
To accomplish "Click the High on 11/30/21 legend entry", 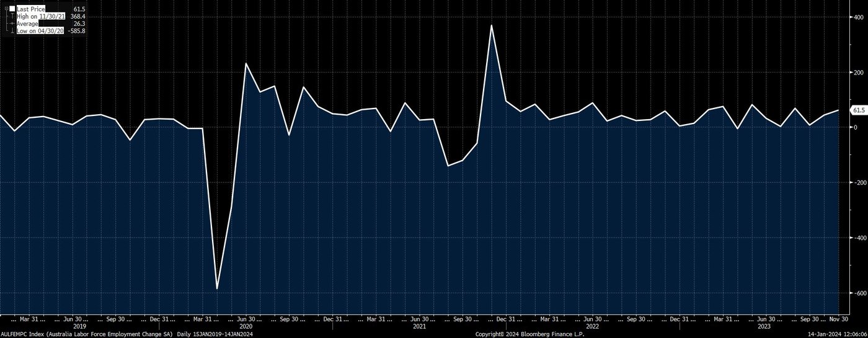I will point(40,16).
